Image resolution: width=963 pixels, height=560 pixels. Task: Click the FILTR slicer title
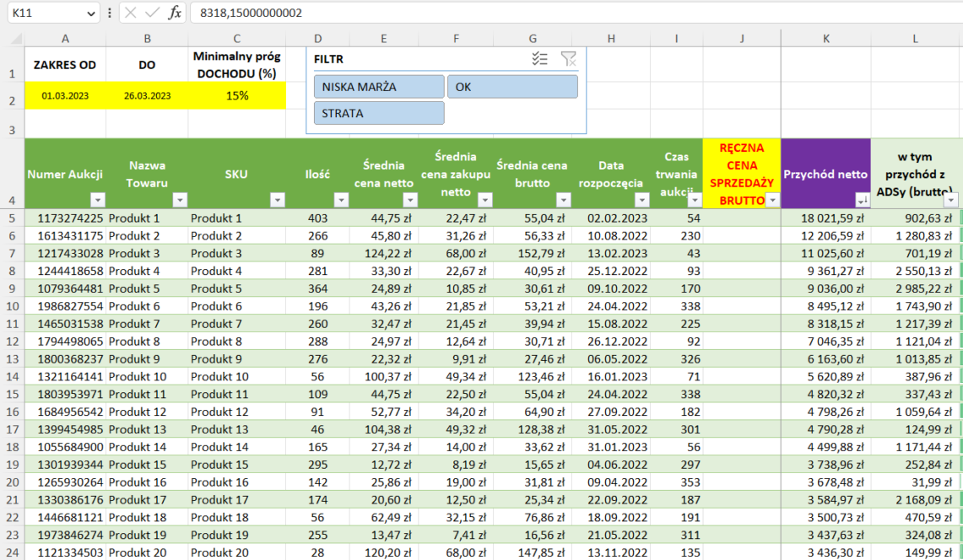328,60
